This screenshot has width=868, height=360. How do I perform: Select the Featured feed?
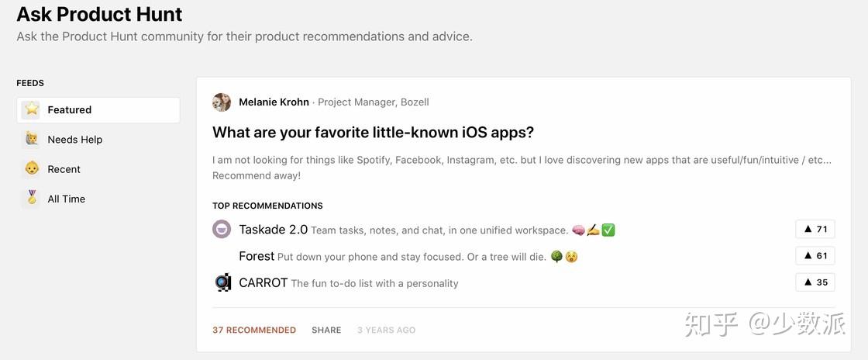coord(70,110)
